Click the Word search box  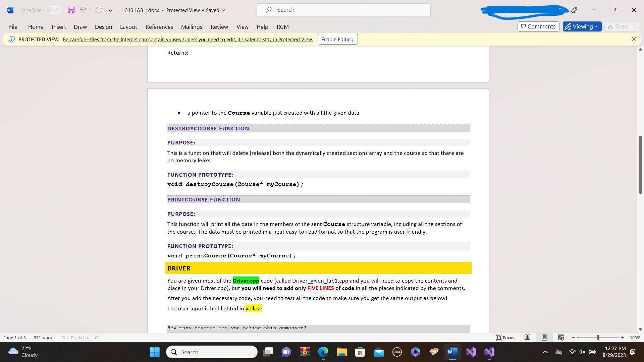pyautogui.click(x=343, y=10)
